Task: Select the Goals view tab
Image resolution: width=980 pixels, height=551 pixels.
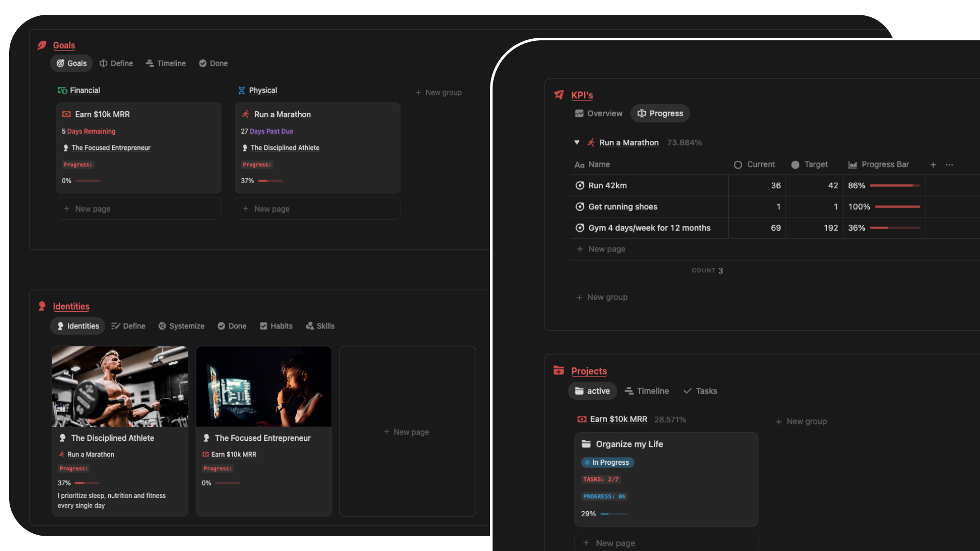Action: pyautogui.click(x=71, y=63)
